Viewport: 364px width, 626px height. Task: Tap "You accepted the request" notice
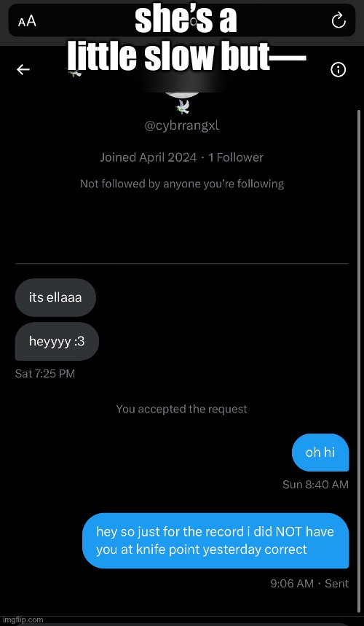(182, 410)
